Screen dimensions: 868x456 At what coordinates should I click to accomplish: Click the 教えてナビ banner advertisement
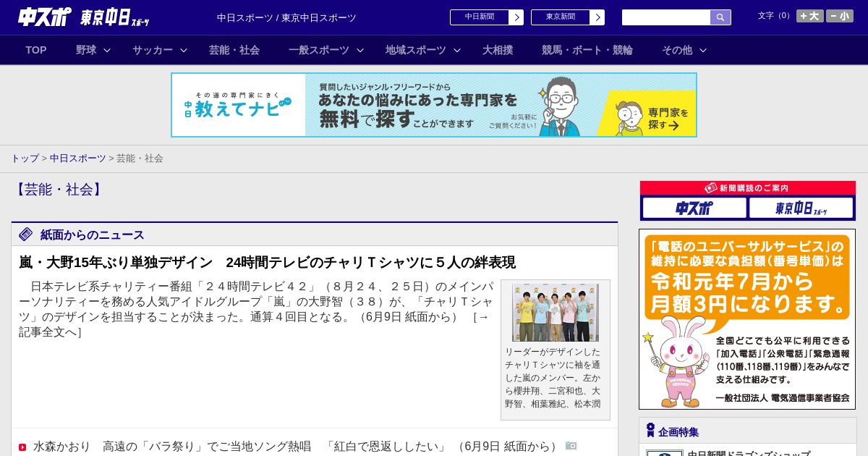[x=434, y=105]
